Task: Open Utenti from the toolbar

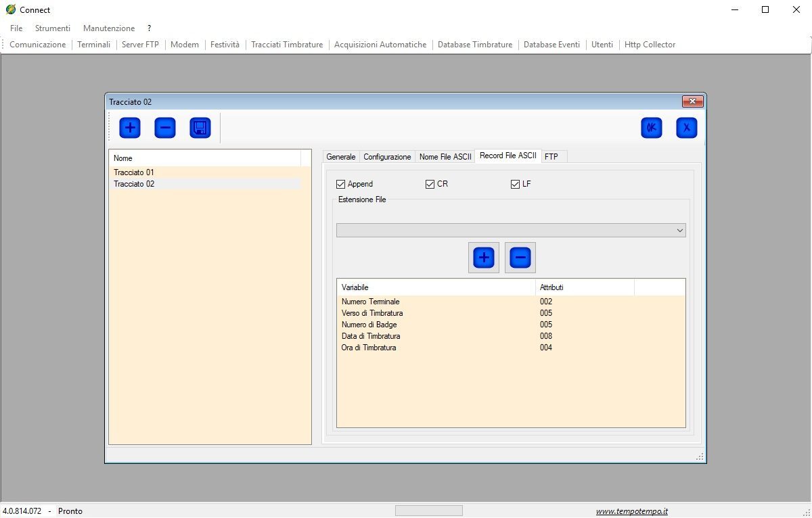Action: (602, 45)
